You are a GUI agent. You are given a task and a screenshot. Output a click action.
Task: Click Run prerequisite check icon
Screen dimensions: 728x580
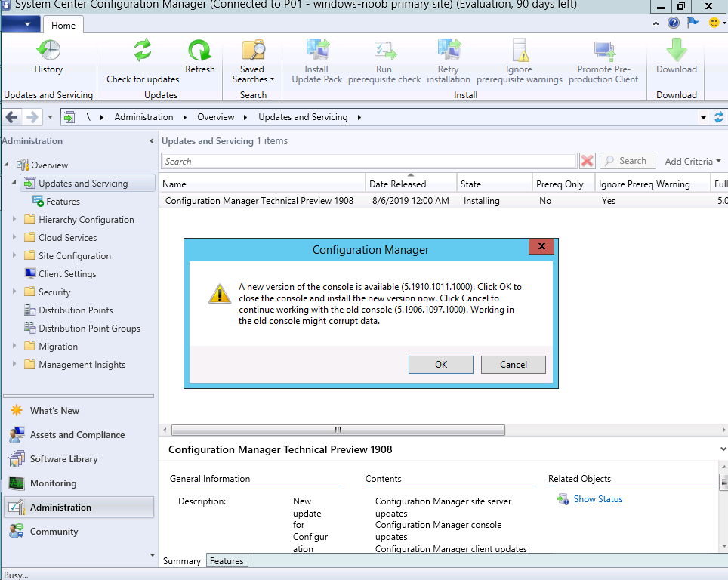click(x=385, y=50)
